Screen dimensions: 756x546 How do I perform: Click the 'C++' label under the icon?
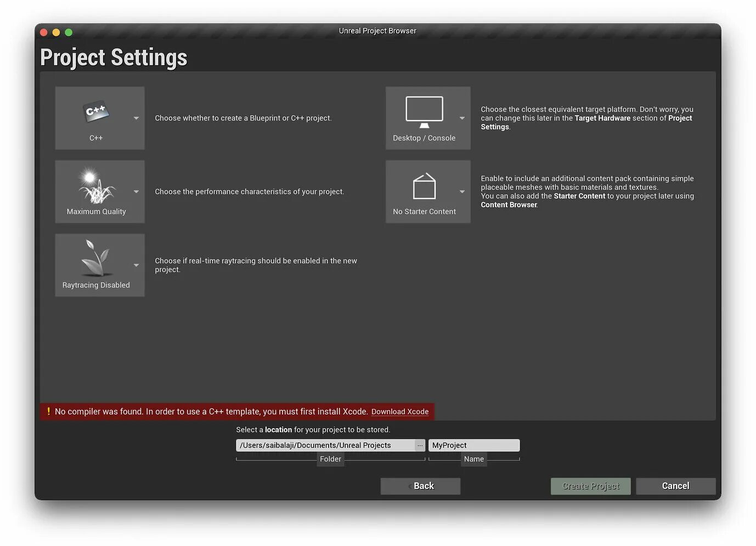click(96, 138)
